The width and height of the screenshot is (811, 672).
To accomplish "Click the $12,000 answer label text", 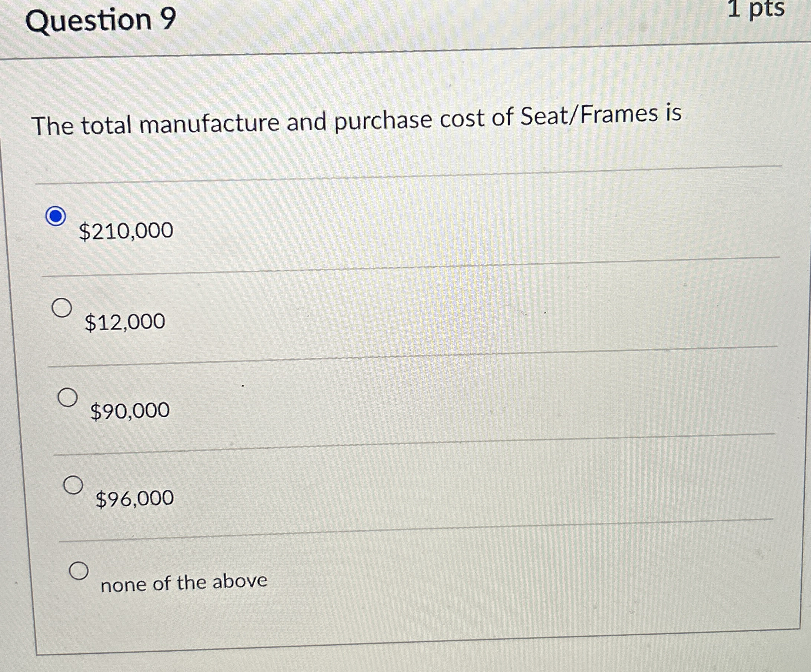I will [125, 322].
